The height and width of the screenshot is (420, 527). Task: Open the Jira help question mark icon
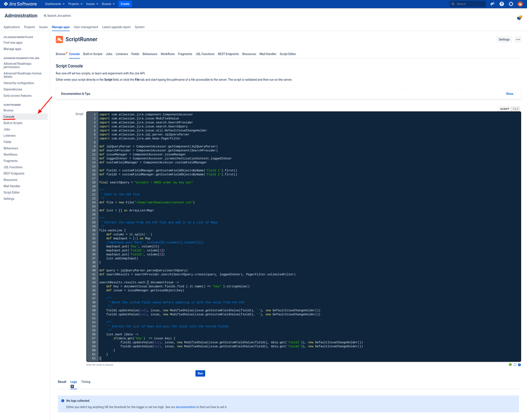click(502, 4)
